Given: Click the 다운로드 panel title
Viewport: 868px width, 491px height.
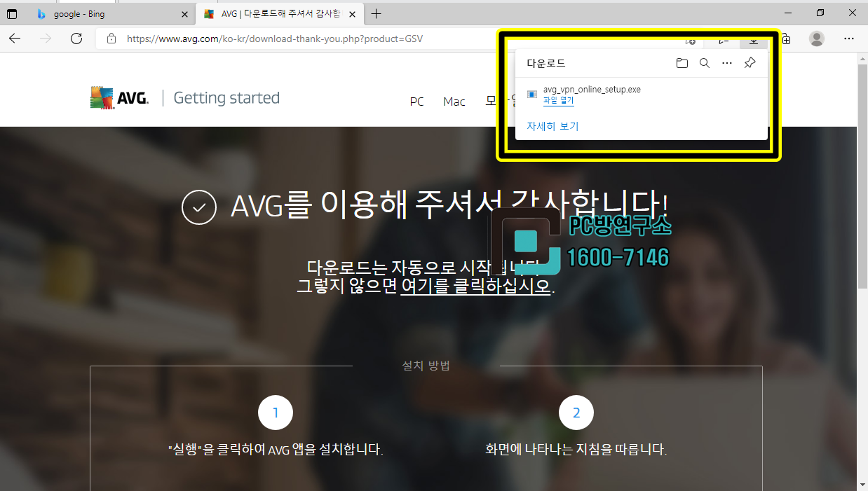Looking at the screenshot, I should click(546, 63).
